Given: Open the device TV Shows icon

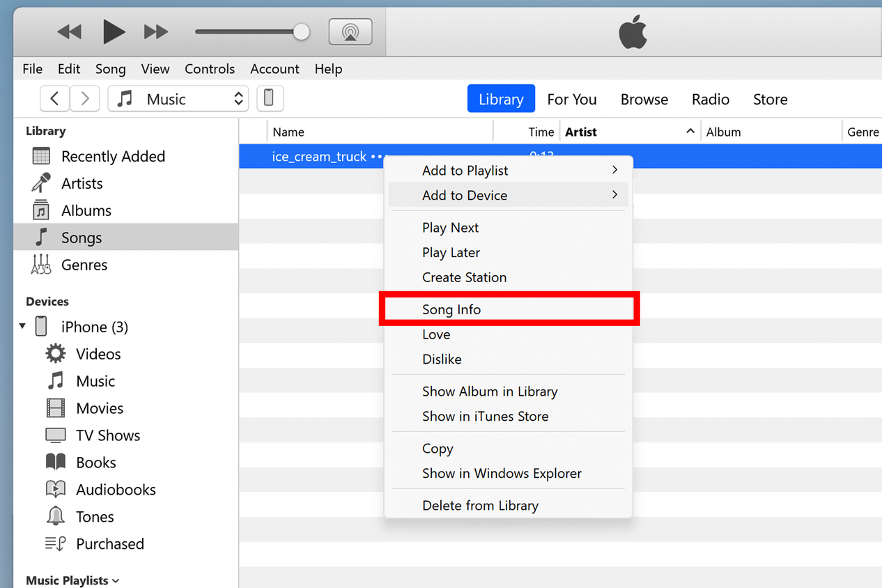Looking at the screenshot, I should [x=56, y=435].
